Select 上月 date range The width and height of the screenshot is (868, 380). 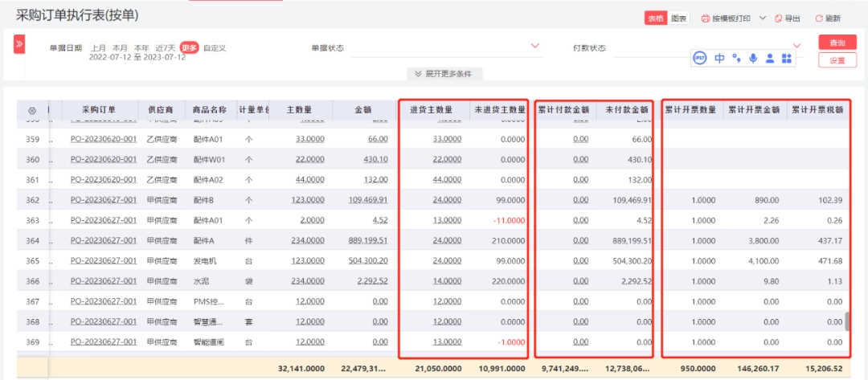click(x=99, y=48)
